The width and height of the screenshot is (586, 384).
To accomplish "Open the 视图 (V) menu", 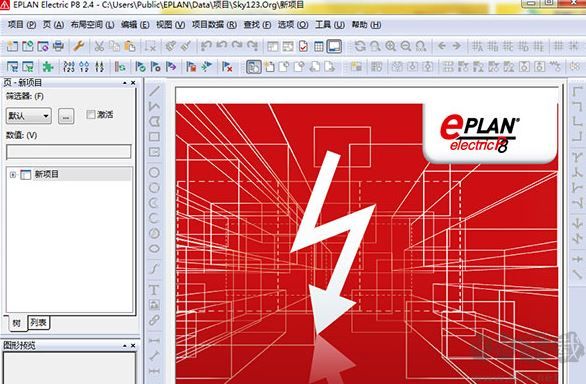I will click(170, 25).
